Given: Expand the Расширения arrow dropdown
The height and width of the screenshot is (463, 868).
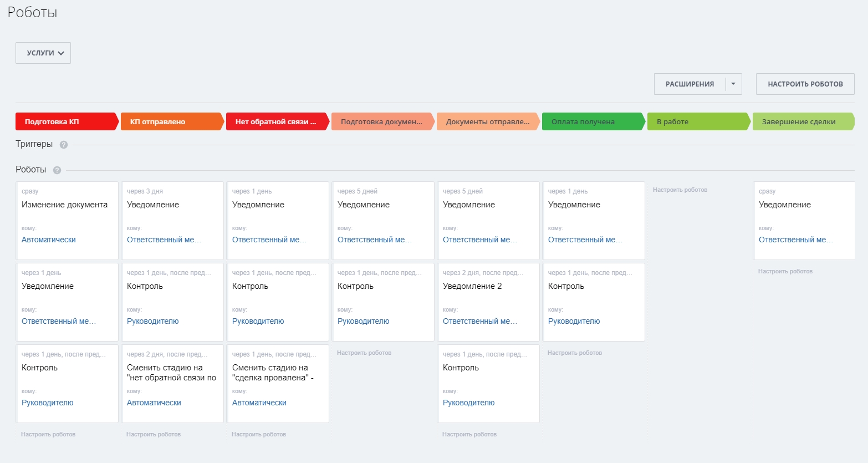Looking at the screenshot, I should 733,84.
